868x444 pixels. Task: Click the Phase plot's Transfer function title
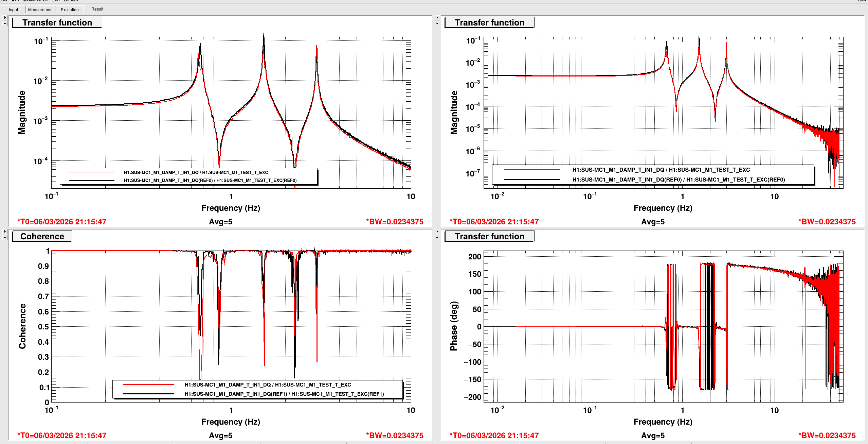pos(489,236)
